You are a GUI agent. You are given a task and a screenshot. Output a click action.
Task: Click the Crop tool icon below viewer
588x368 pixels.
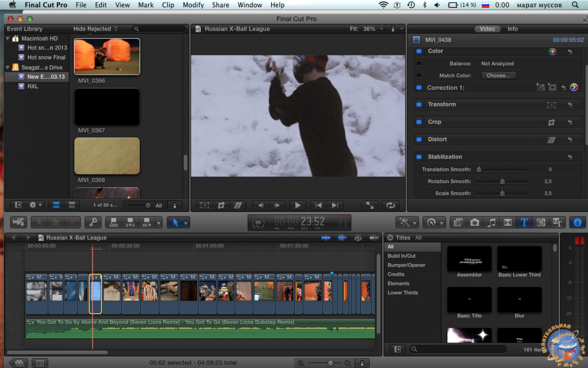pyautogui.click(x=221, y=206)
